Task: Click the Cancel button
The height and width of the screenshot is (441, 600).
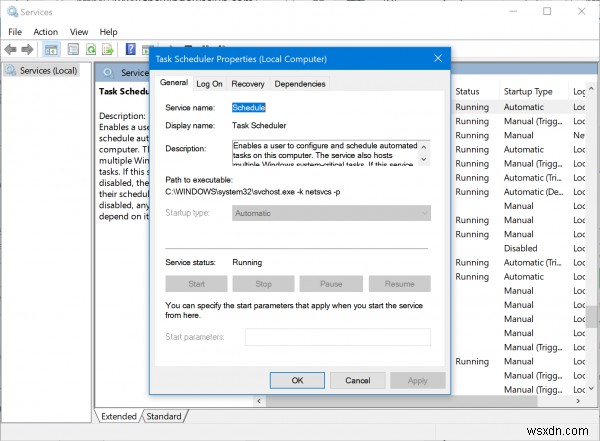Action: pos(357,381)
